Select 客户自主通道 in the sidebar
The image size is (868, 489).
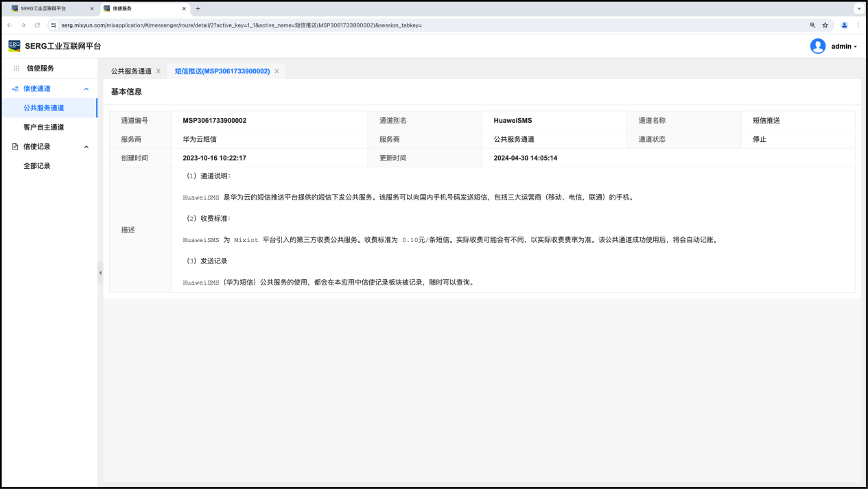pyautogui.click(x=43, y=128)
